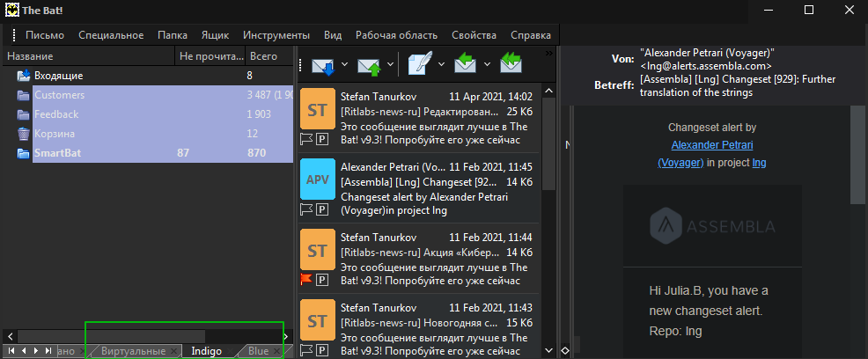Image resolution: width=868 pixels, height=359 pixels.
Task: Open the Специальное menu
Action: tap(111, 35)
